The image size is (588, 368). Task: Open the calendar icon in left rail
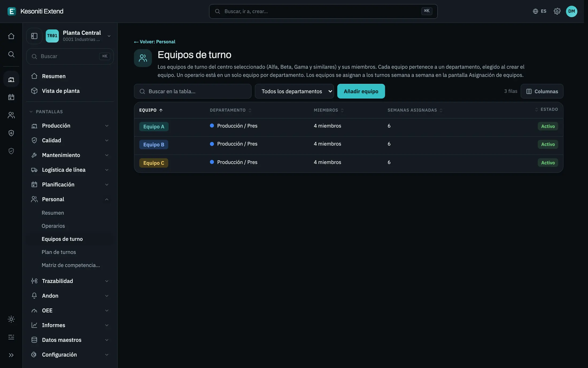point(11,97)
